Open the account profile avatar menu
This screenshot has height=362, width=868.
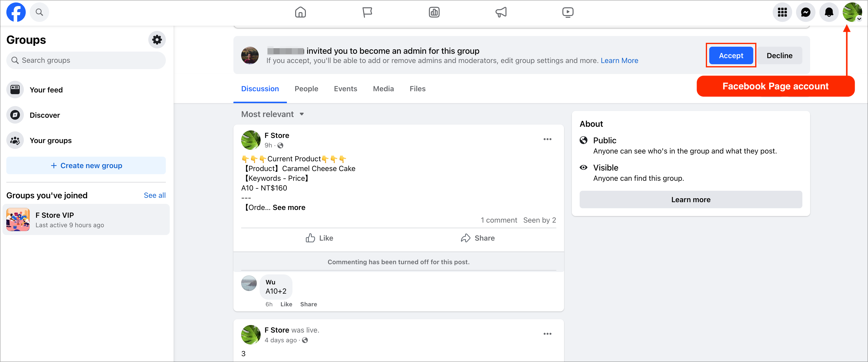(852, 12)
